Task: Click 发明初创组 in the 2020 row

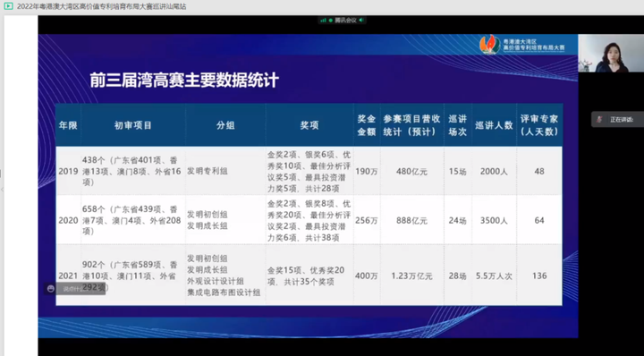Action: pos(208,215)
